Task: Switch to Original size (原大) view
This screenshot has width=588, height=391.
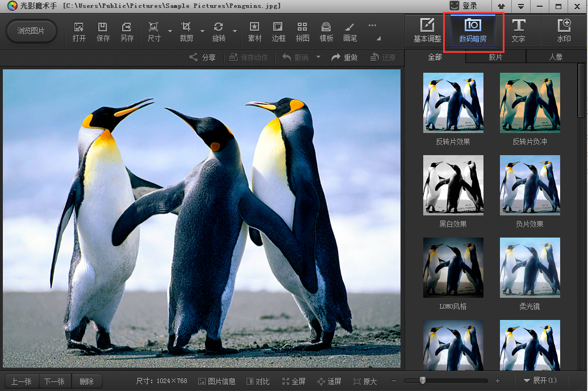Action: pos(365,381)
